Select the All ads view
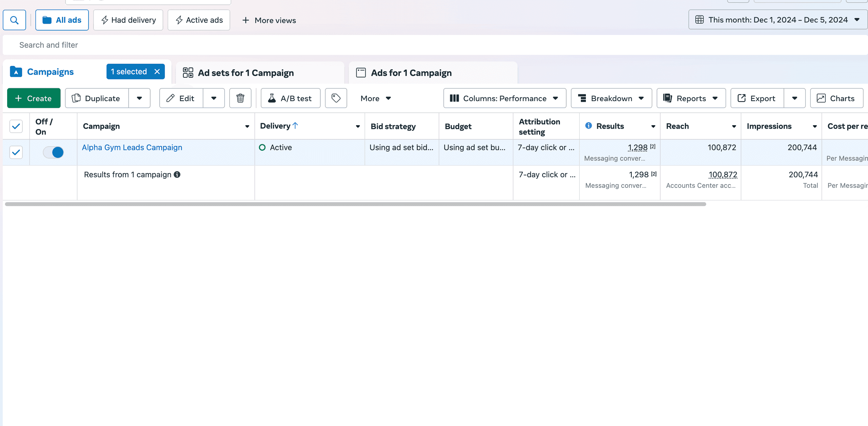 pyautogui.click(x=62, y=20)
